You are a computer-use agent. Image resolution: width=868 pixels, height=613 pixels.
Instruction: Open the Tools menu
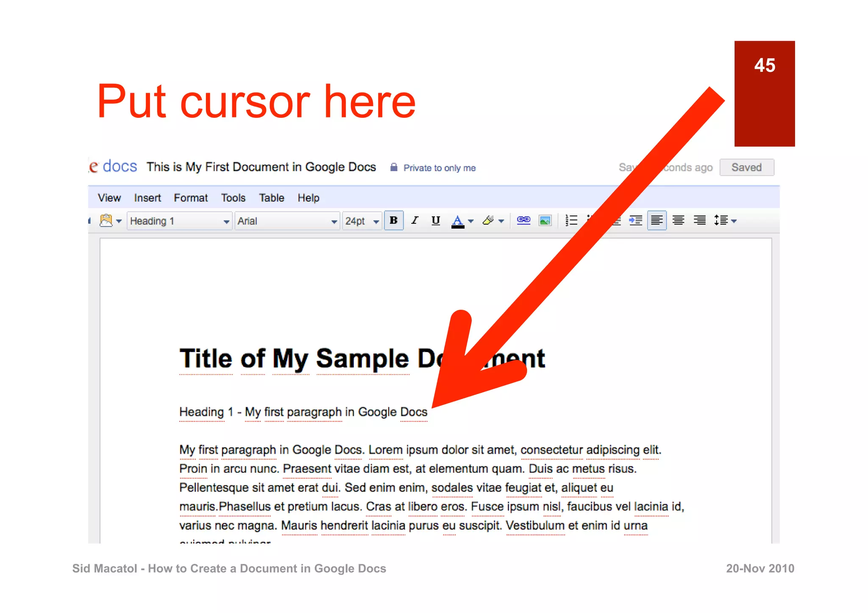click(x=233, y=198)
